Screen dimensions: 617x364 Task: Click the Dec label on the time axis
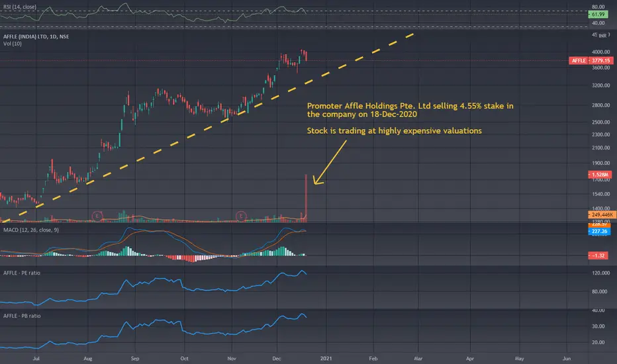coord(277,359)
